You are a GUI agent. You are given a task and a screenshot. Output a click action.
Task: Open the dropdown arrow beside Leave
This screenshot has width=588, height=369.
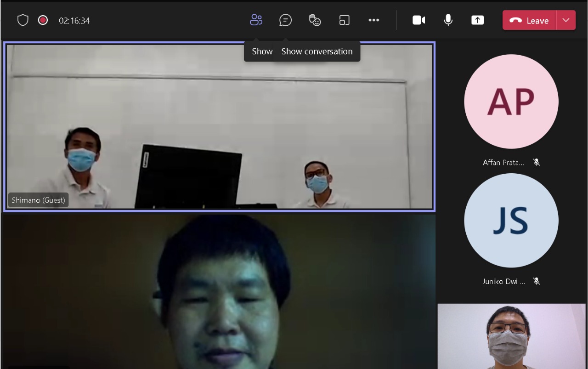[x=566, y=20]
